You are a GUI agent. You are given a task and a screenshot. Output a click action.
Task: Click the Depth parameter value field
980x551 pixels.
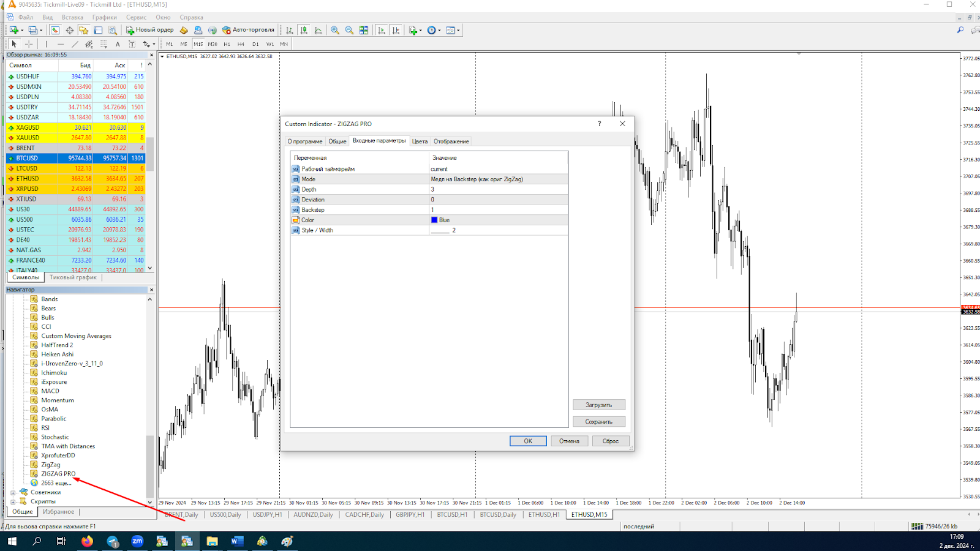[497, 190]
